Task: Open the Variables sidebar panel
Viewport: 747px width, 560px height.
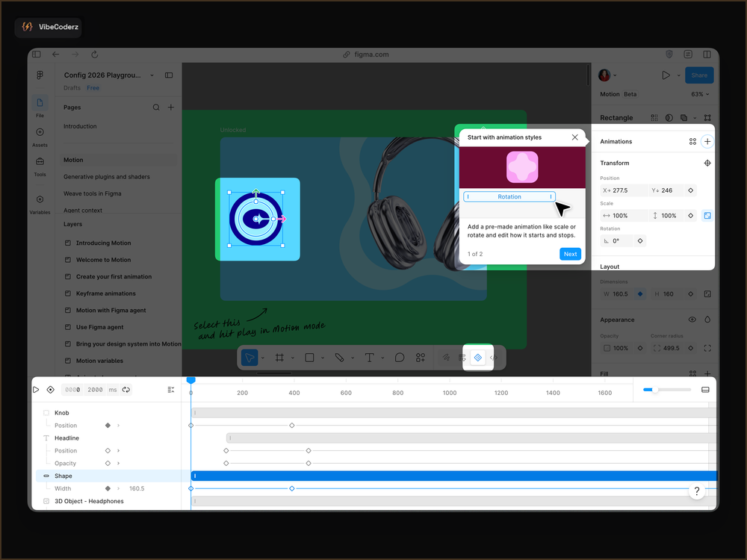Action: (x=40, y=204)
